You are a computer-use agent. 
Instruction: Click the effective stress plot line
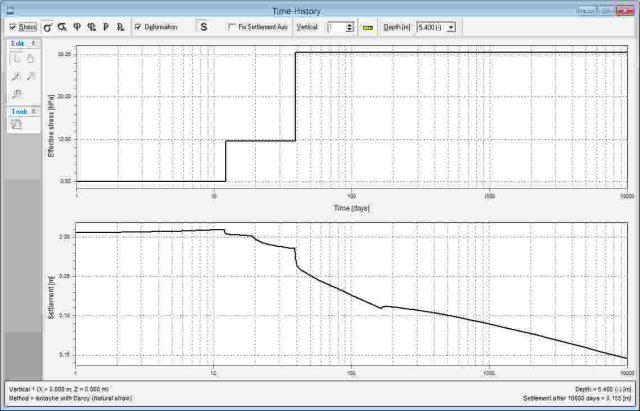(x=260, y=140)
